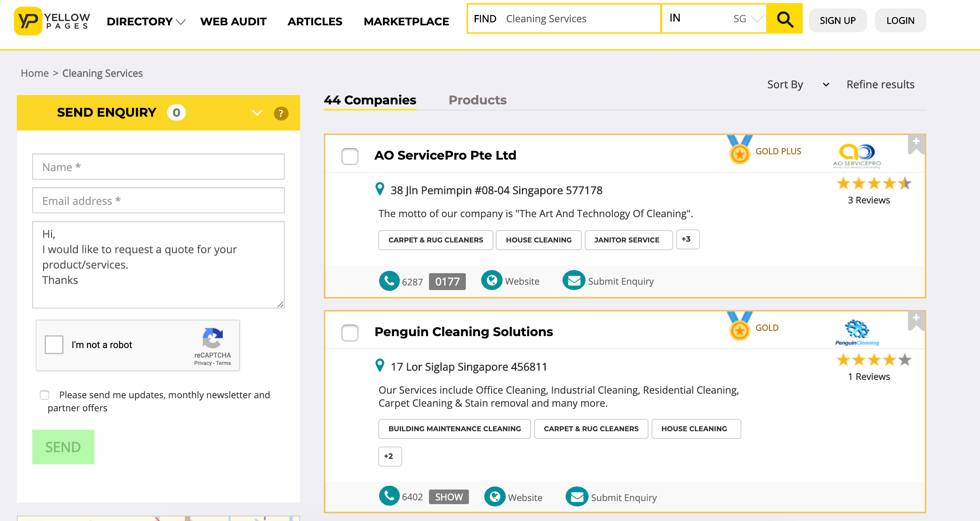Click the Sign Up button
Screen dimensions: 980x521
pos(837,21)
